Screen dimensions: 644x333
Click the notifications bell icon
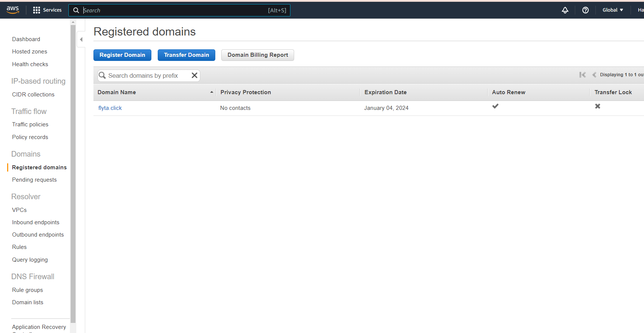pyautogui.click(x=565, y=10)
